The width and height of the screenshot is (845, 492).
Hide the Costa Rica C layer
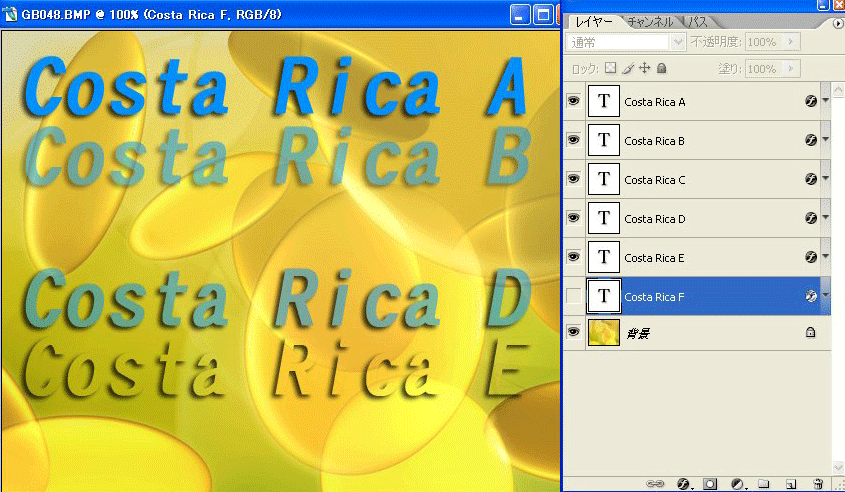click(573, 179)
